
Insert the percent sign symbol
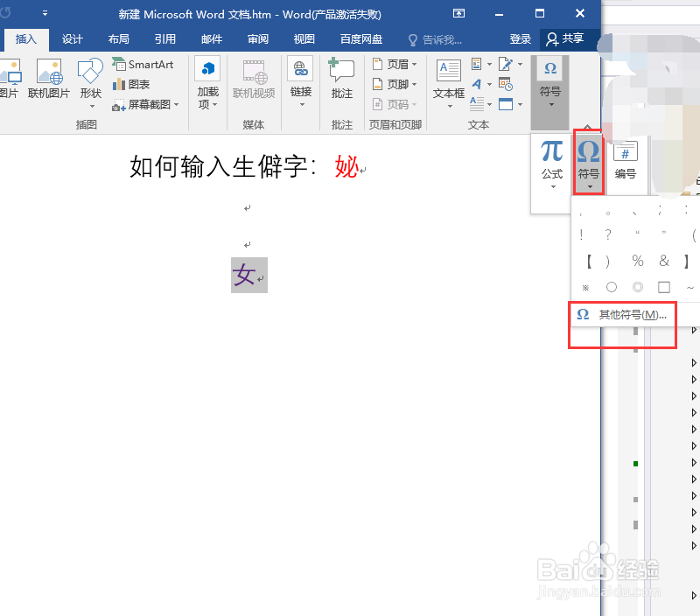pyautogui.click(x=638, y=261)
